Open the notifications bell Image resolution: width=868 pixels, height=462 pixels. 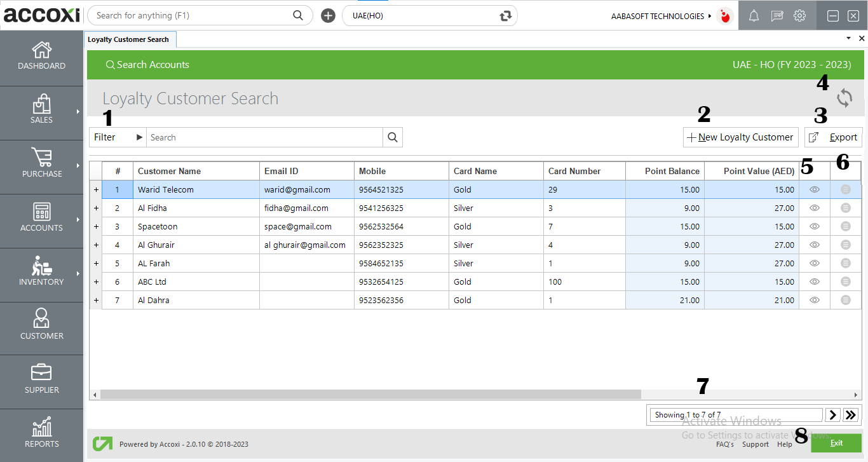click(x=754, y=15)
